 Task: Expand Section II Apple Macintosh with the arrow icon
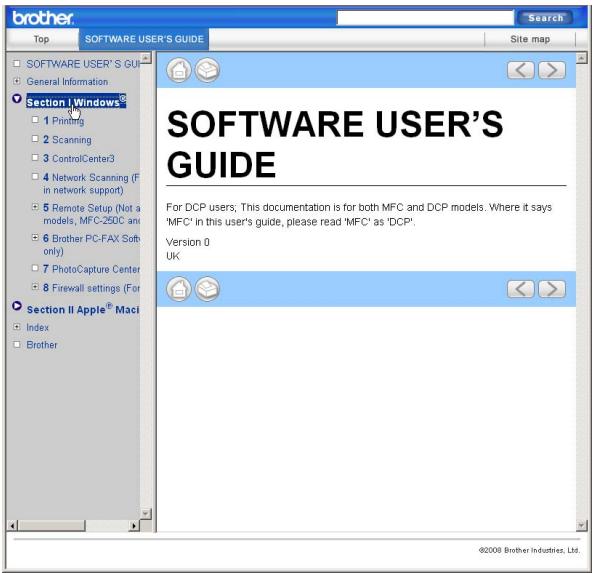(17, 306)
